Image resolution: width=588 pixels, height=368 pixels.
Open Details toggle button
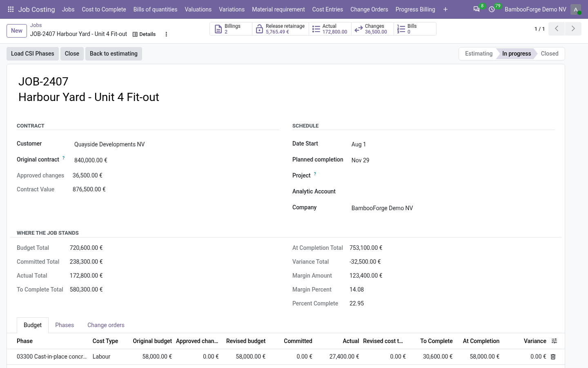(144, 34)
